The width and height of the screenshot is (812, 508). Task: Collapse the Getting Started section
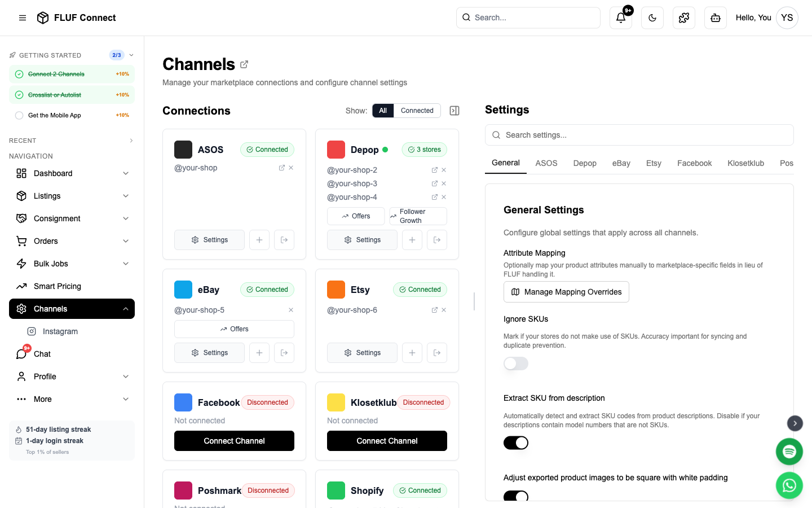pos(131,55)
